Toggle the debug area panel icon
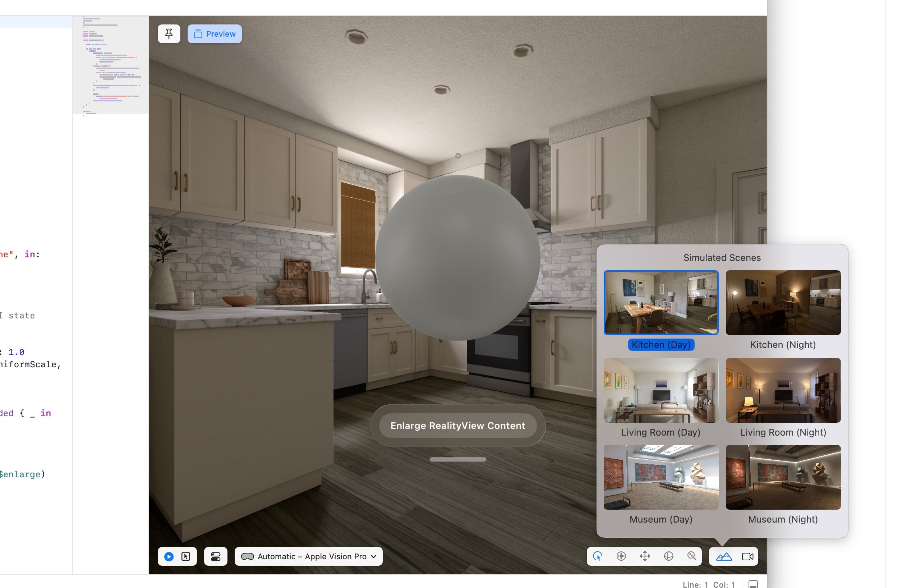This screenshot has height=588, width=907. [x=752, y=584]
